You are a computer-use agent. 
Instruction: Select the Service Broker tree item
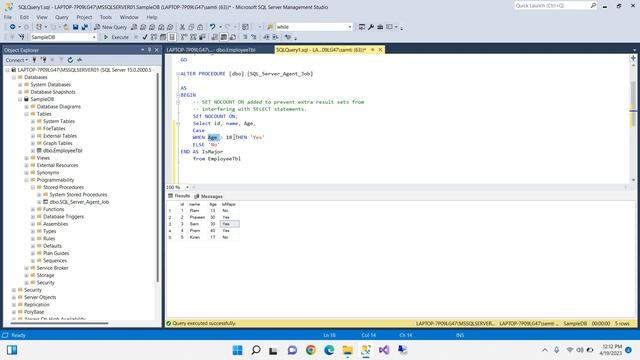(52, 268)
